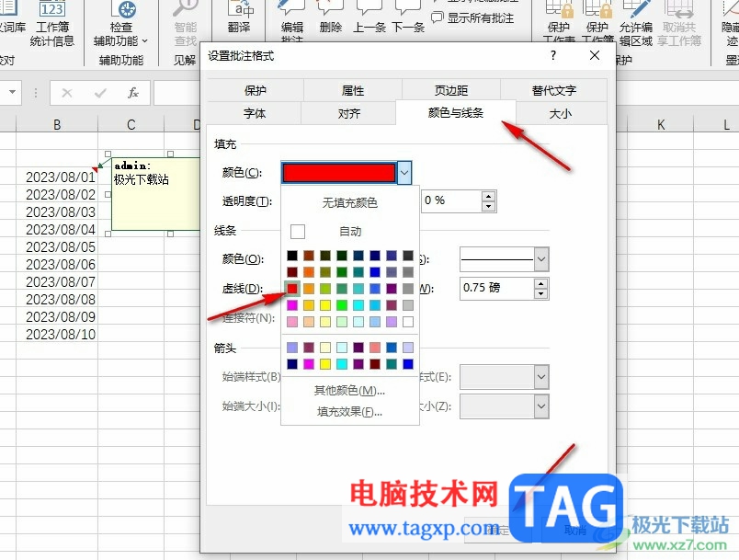Select column K header
The width and height of the screenshot is (739, 560).
[x=661, y=124]
